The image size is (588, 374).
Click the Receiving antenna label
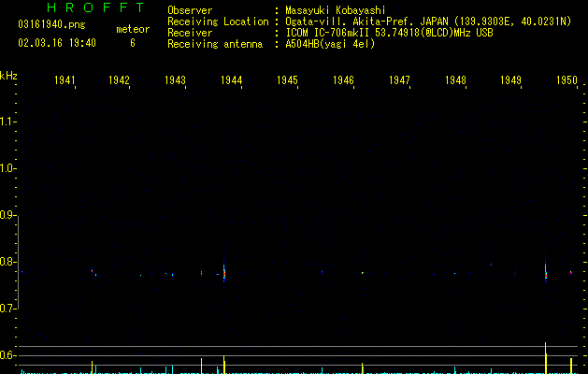[x=215, y=44]
